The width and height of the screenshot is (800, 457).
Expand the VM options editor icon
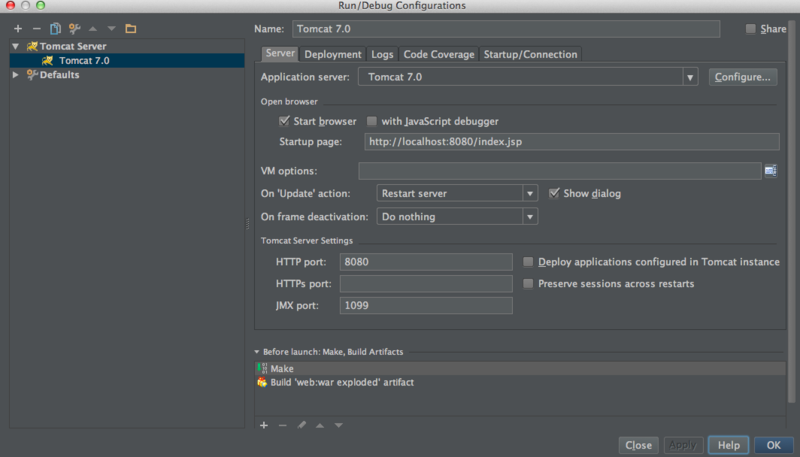(770, 171)
